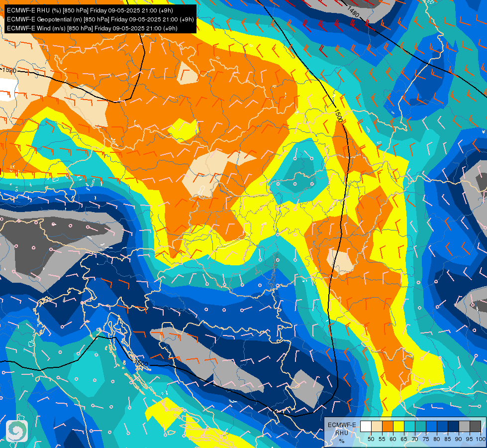
Task: Select the white legend swatch below 50%
Action: [x=366, y=426]
